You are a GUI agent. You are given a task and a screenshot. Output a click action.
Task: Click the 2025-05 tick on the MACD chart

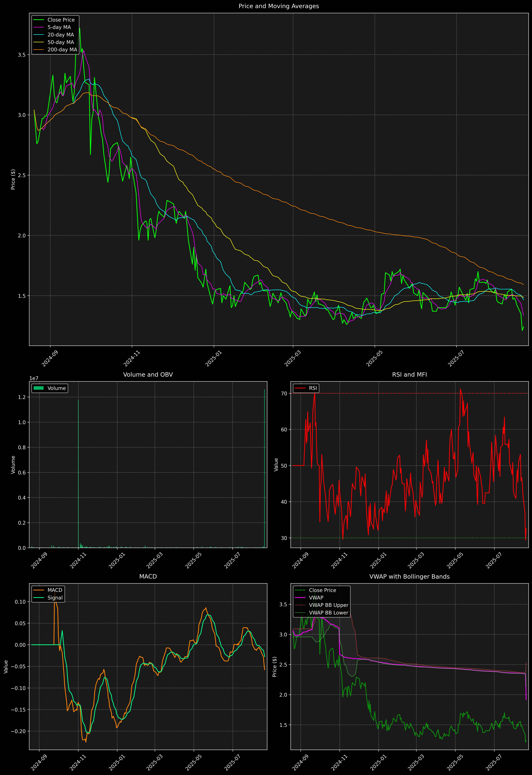tap(193, 762)
